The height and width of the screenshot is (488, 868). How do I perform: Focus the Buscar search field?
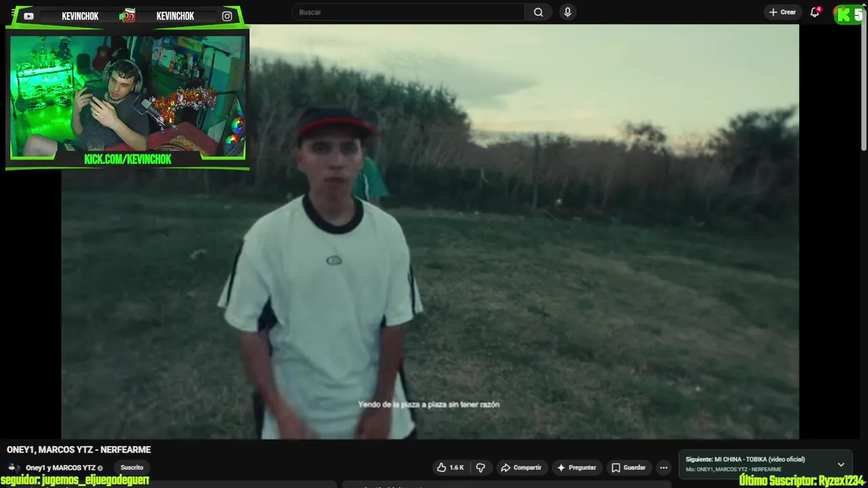click(409, 12)
